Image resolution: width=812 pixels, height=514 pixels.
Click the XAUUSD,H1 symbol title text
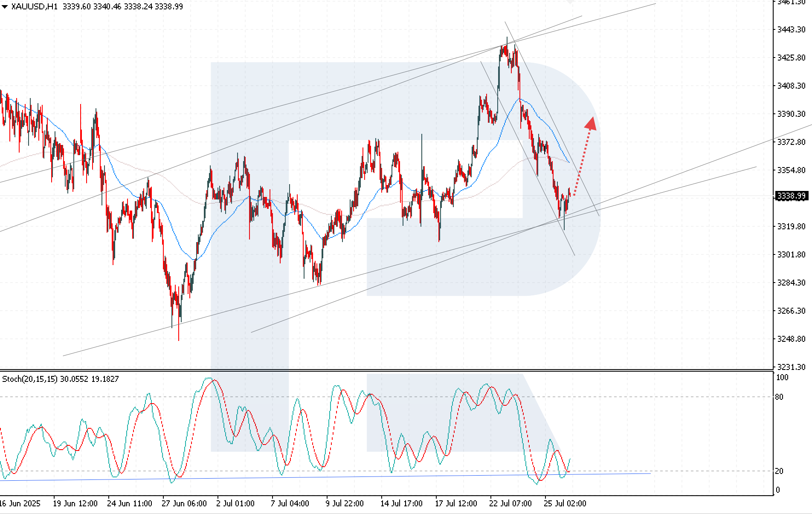pos(35,7)
